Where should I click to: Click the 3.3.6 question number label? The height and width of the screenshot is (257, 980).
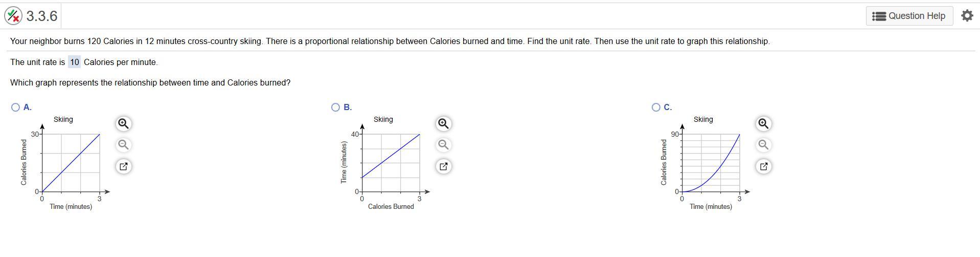42,16
